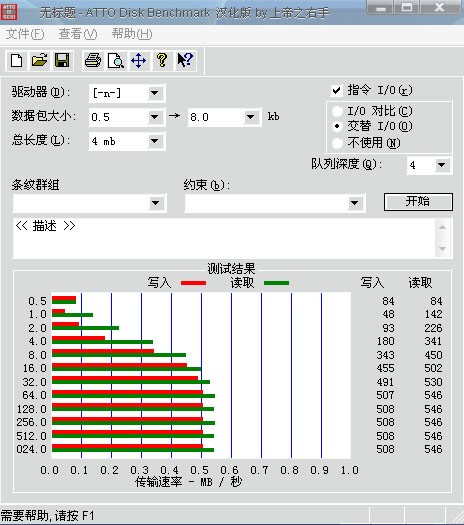This screenshot has height=525, width=464.
Task: Open a file with the folder icon
Action: point(40,61)
